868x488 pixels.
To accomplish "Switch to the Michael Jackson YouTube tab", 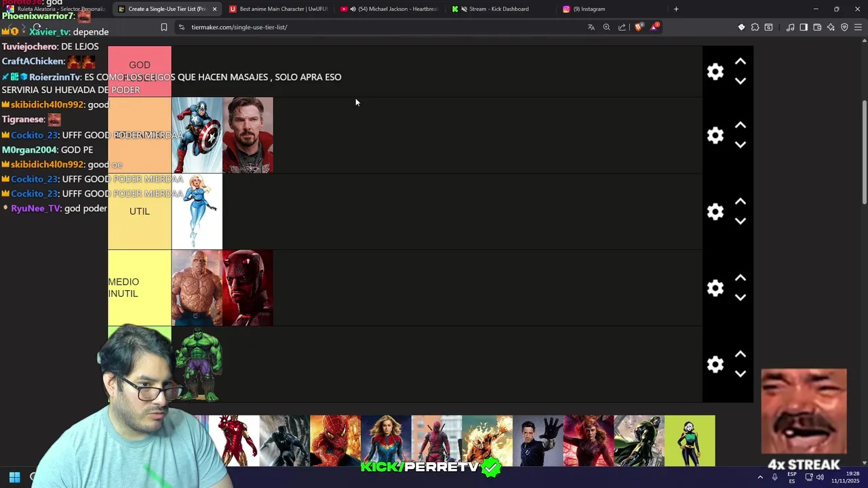I will 390,9.
